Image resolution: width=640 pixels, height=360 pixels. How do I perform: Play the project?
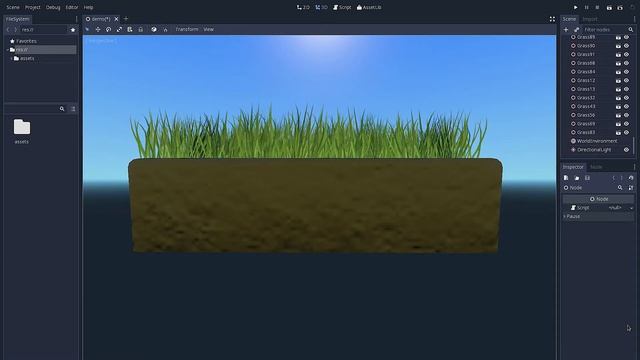point(576,7)
